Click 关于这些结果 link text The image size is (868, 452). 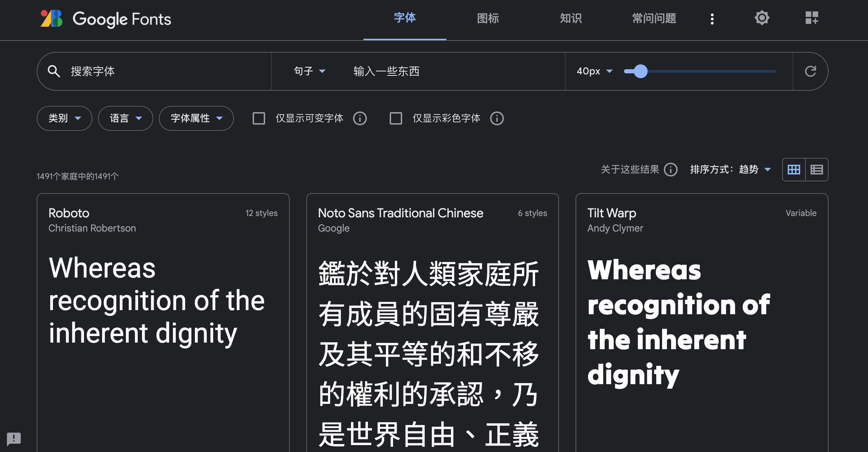pos(630,170)
